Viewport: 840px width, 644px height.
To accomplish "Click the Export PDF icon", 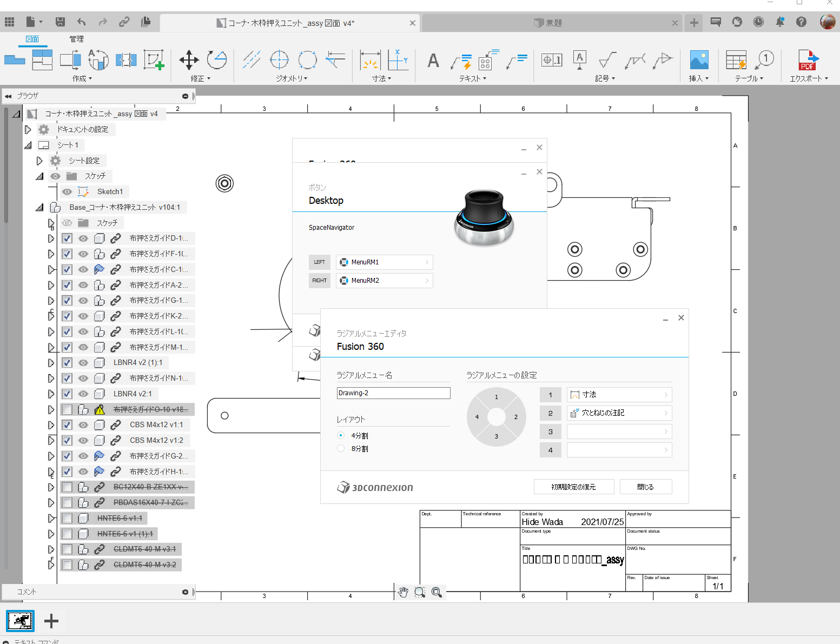I will pos(808,60).
